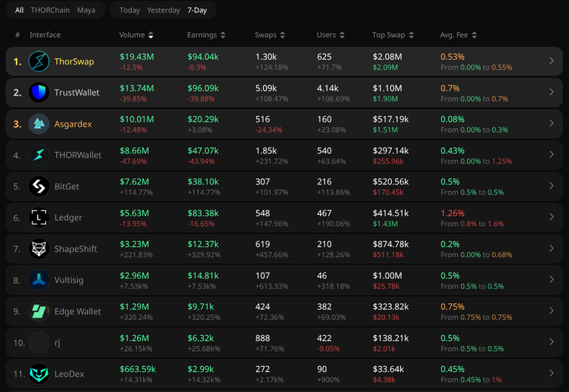Expand the BitGet row chevron

pyautogui.click(x=551, y=185)
